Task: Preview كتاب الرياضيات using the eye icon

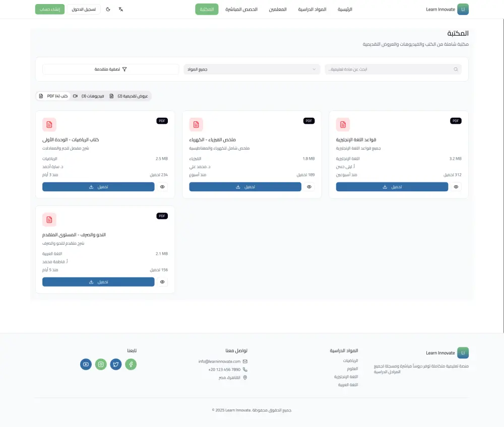Action: click(162, 186)
